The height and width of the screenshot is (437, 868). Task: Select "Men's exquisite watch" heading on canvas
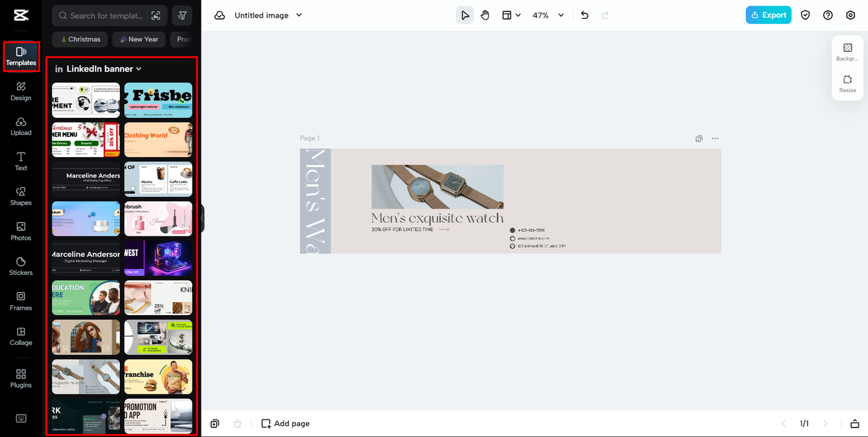(x=437, y=218)
